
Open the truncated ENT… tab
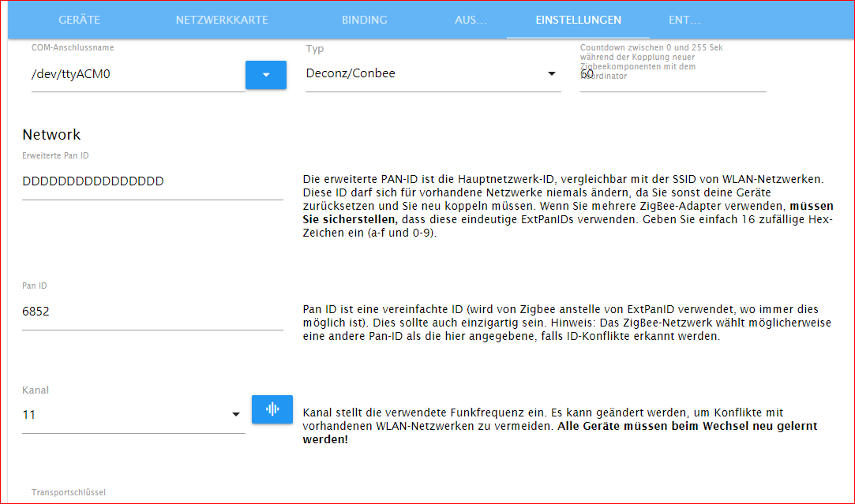(684, 20)
